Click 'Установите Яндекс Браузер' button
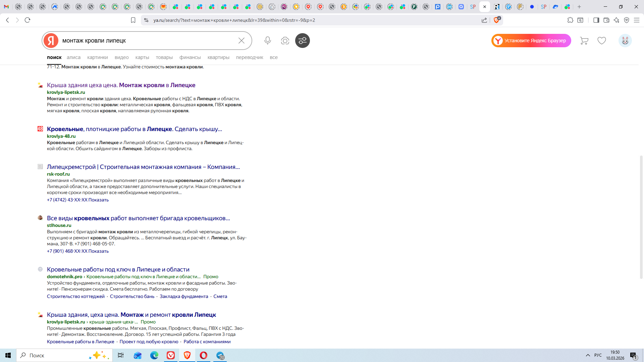This screenshot has height=362, width=644. tap(531, 41)
